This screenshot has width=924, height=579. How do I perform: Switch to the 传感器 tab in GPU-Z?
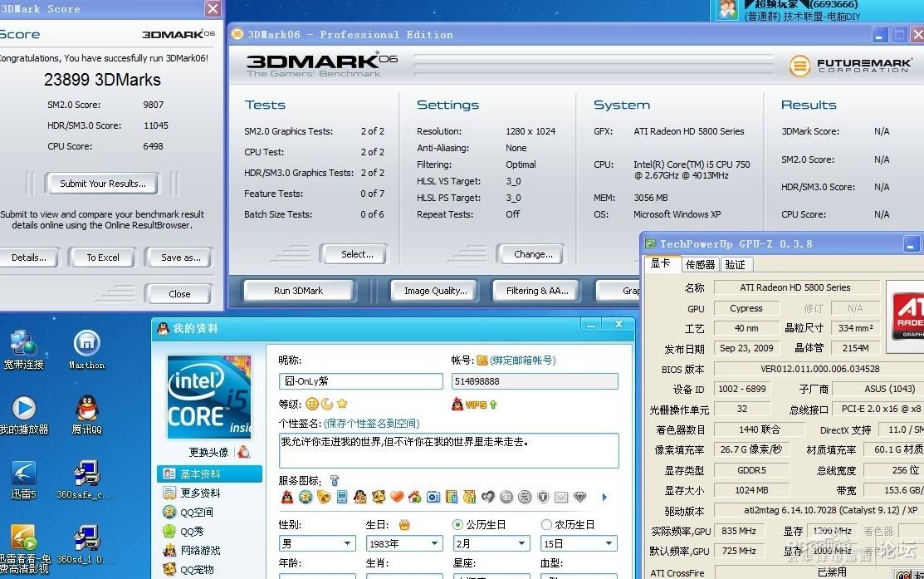(700, 265)
